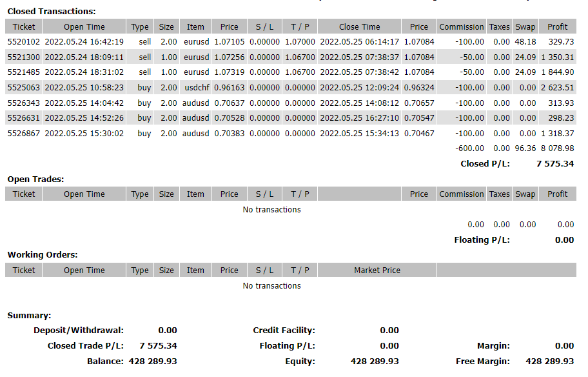Click the Close Time column header

pyautogui.click(x=359, y=27)
